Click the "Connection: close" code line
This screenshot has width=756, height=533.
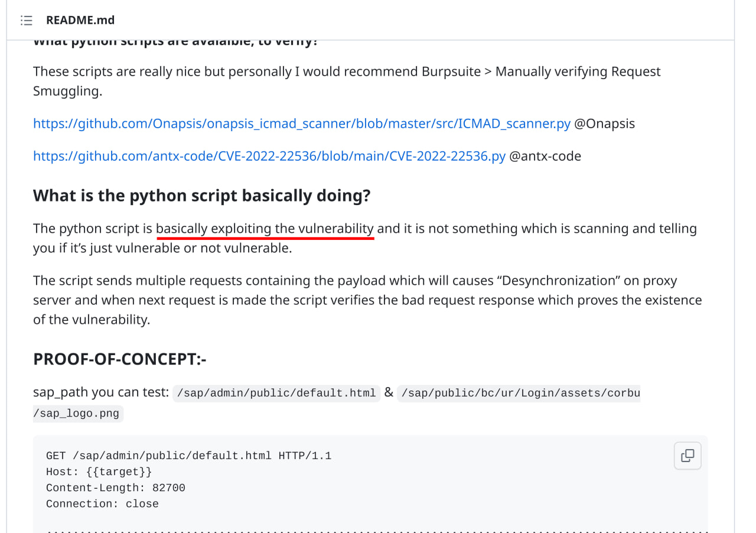[102, 503]
